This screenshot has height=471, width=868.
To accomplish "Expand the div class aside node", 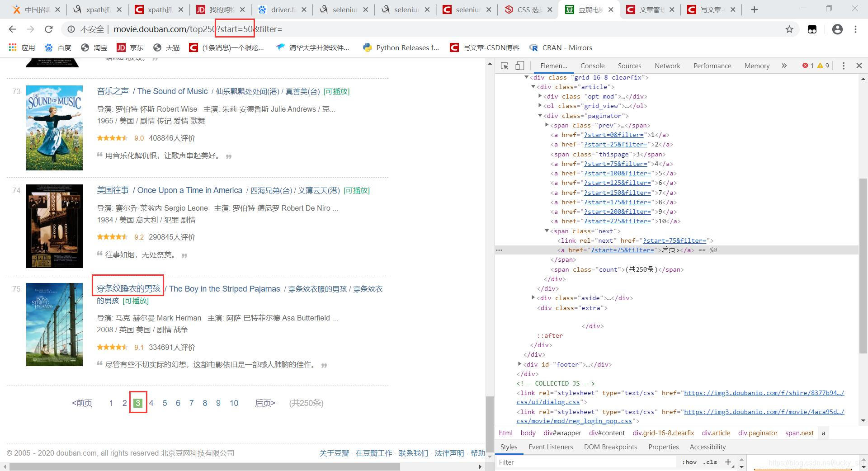I will [x=533, y=298].
